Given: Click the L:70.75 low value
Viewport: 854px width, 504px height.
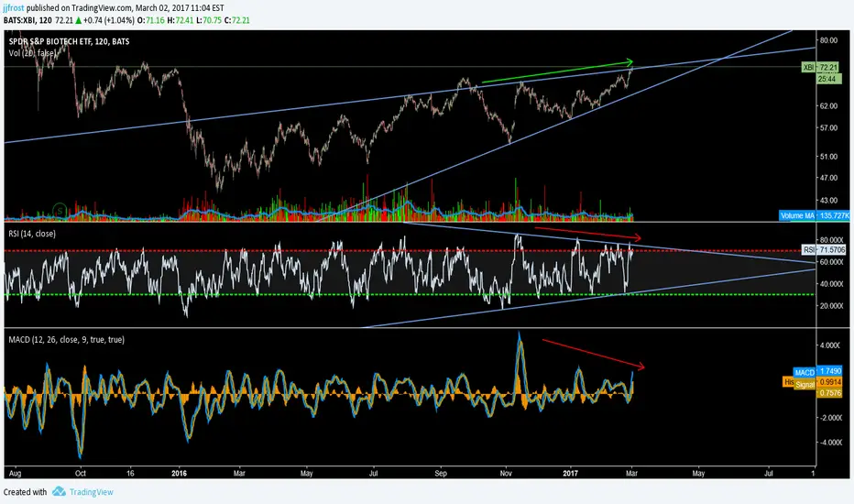Looking at the screenshot, I should [x=209, y=20].
